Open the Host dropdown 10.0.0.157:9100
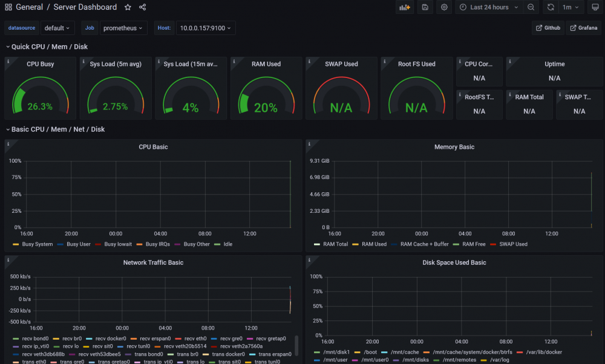 coord(205,28)
